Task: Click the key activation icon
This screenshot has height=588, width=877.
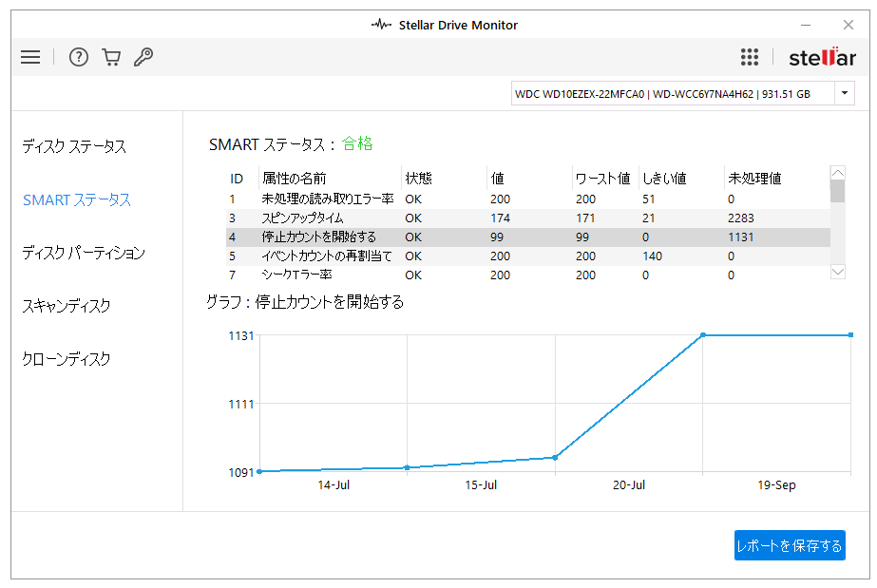Action: tap(143, 57)
